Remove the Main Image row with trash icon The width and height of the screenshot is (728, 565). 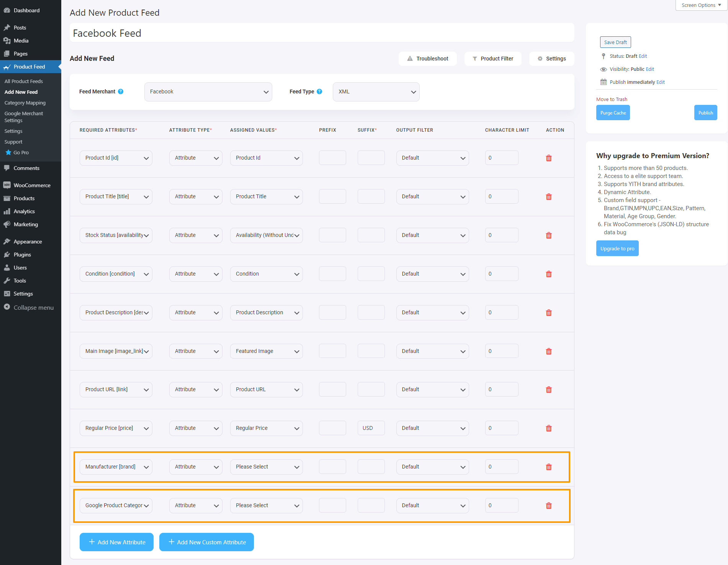click(549, 351)
